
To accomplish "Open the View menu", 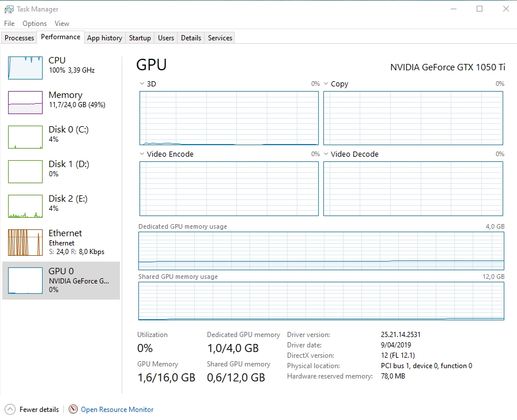I will tap(62, 24).
